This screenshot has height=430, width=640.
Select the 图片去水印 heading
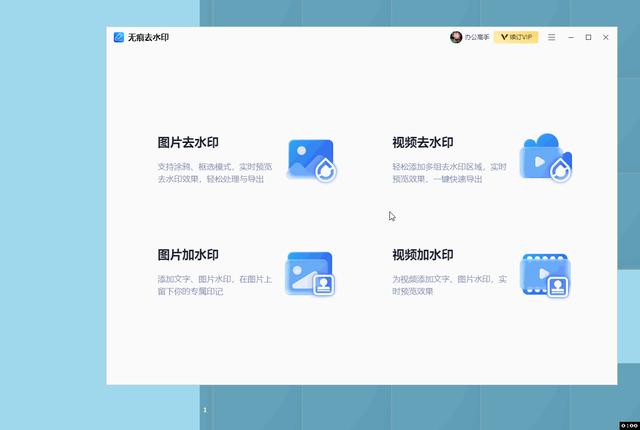pyautogui.click(x=188, y=142)
